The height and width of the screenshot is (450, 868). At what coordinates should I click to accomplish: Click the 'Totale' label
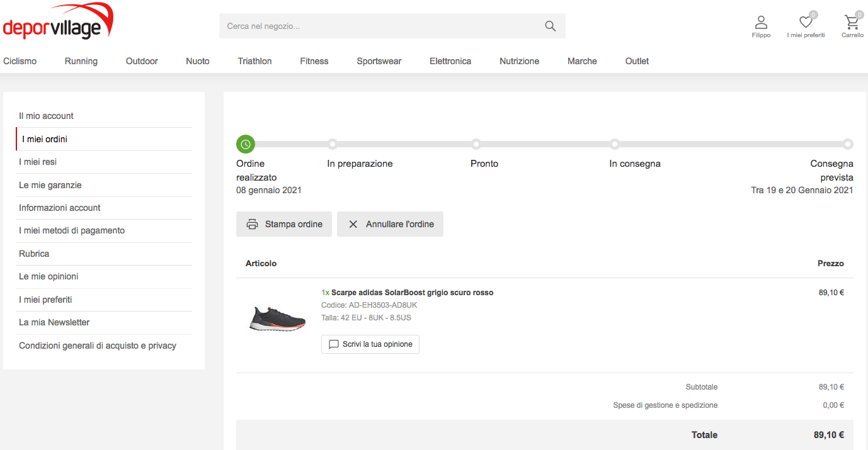click(704, 435)
